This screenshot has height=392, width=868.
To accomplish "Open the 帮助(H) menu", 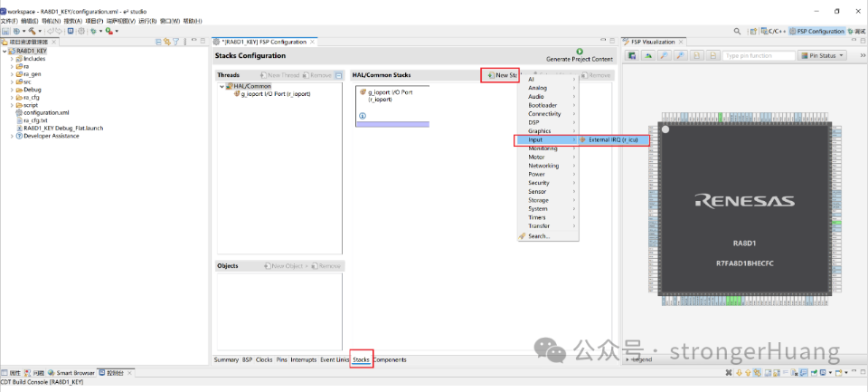I will (x=192, y=21).
